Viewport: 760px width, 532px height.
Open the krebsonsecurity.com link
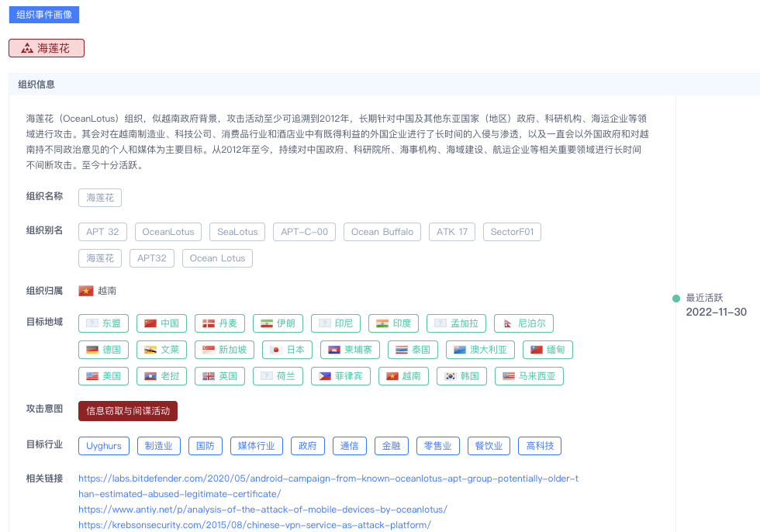tap(254, 525)
